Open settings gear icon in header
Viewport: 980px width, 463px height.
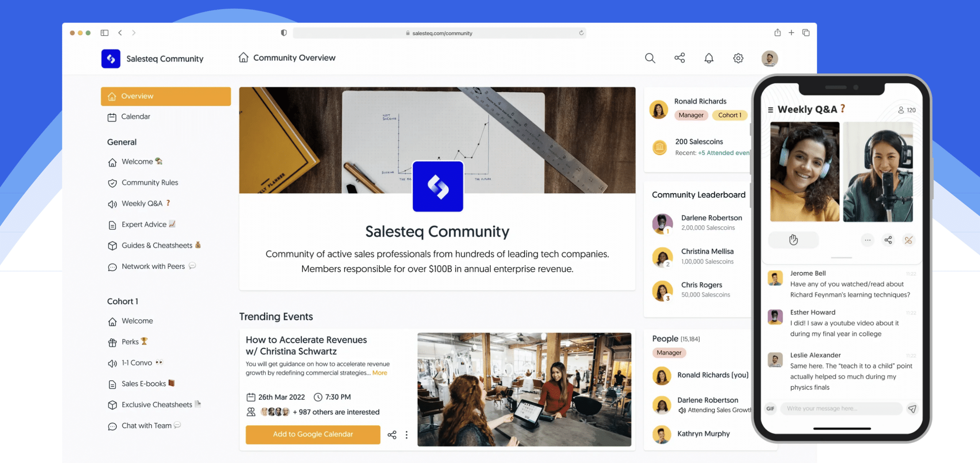coord(738,58)
